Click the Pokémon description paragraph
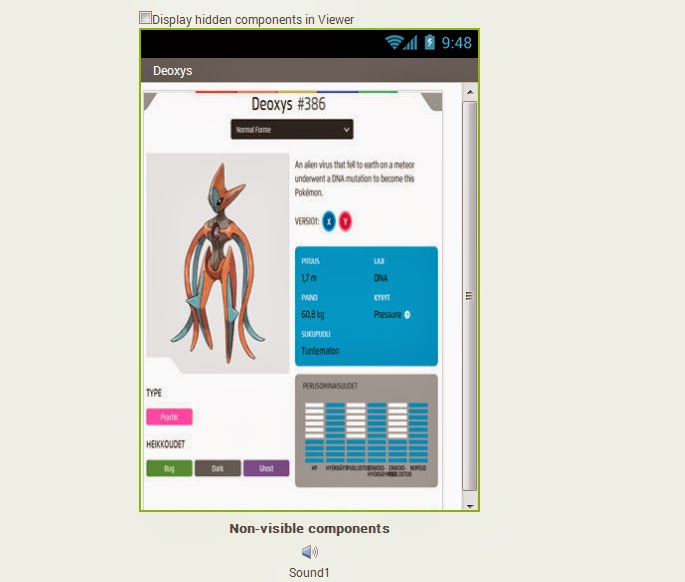This screenshot has width=685, height=582. [x=354, y=179]
